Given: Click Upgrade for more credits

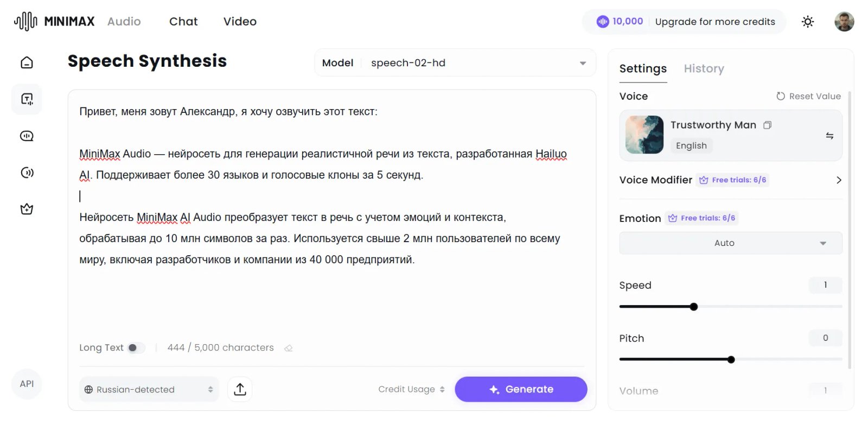Looking at the screenshot, I should pyautogui.click(x=715, y=22).
